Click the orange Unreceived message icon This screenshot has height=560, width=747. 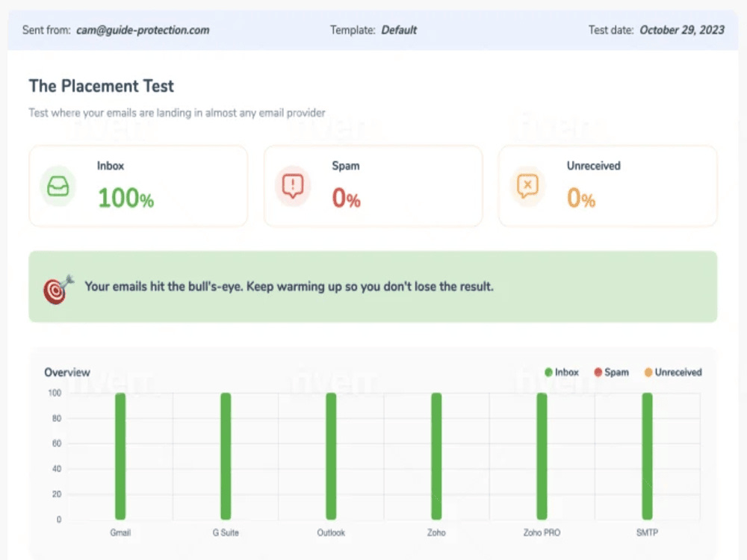527,186
